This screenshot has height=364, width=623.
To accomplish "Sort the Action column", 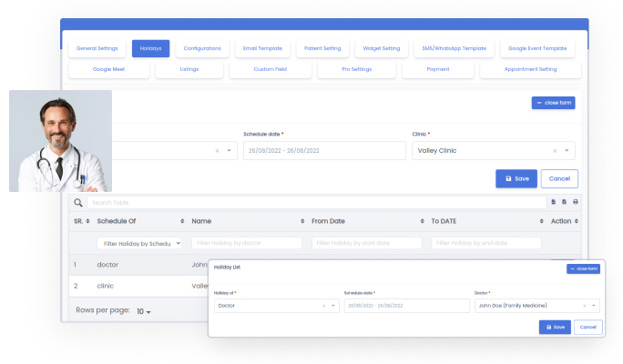I will pos(577,221).
